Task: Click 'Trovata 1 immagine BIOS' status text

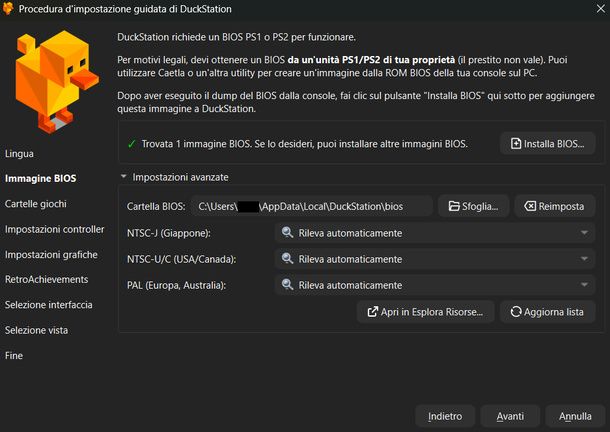Action: point(305,144)
